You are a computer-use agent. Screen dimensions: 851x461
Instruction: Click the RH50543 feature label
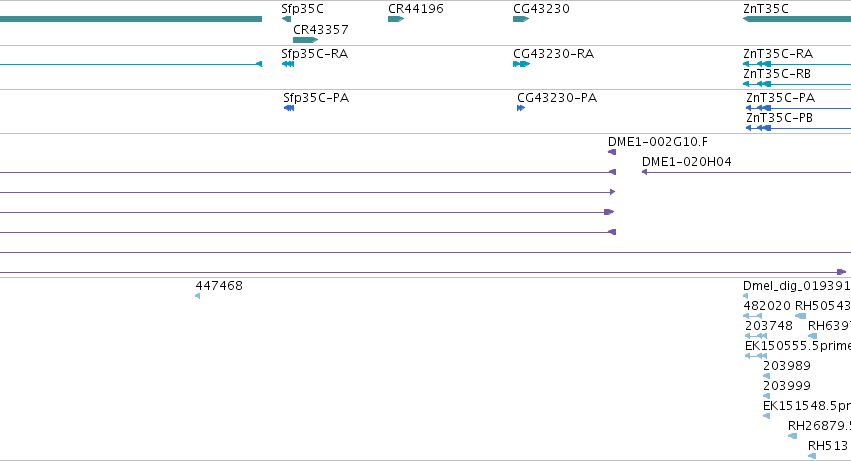(x=823, y=306)
